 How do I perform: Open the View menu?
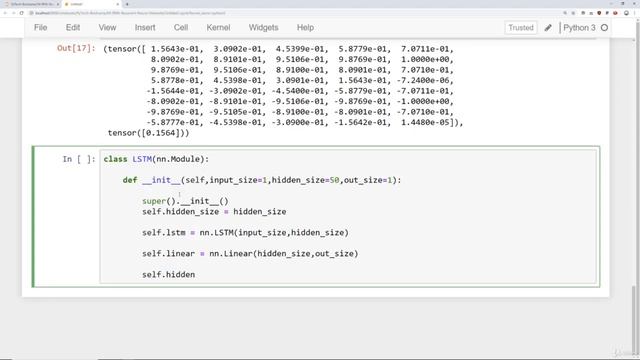tap(107, 28)
